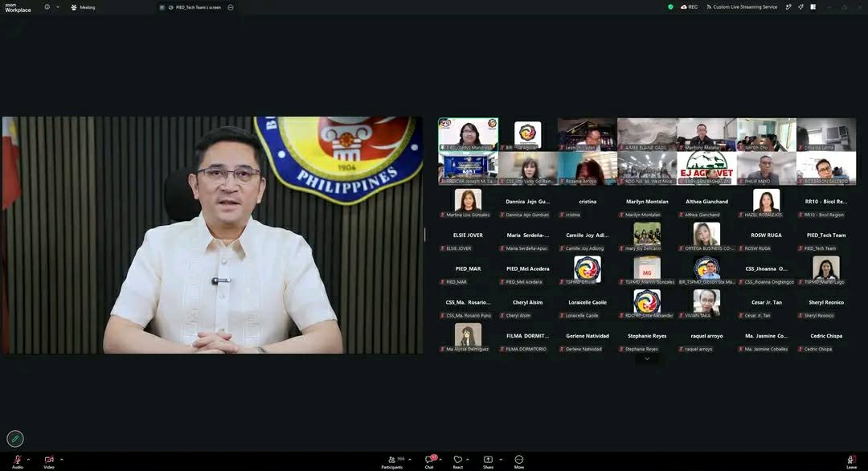Image resolution: width=868 pixels, height=471 pixels.
Task: Select the PIED_MAR participant tile
Action: tap(468, 271)
